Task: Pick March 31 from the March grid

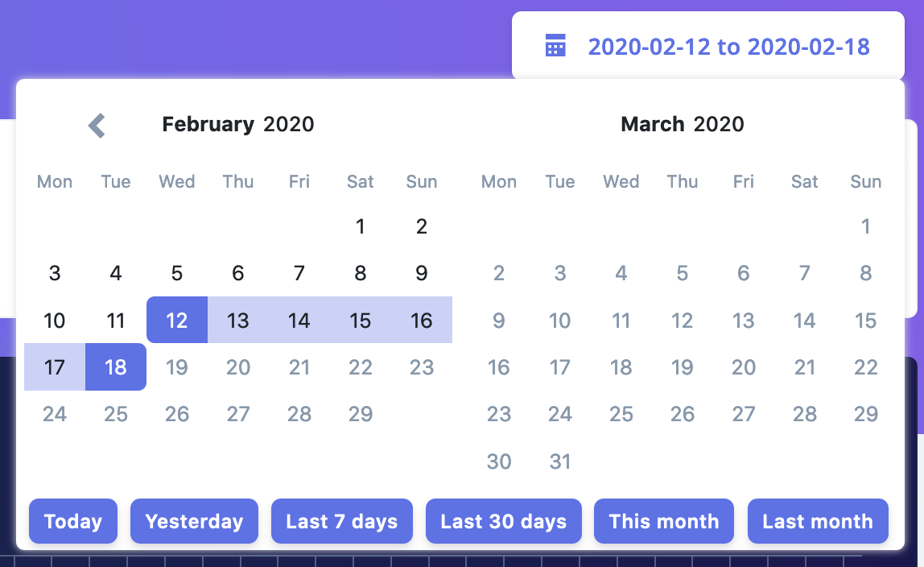Action: tap(559, 461)
